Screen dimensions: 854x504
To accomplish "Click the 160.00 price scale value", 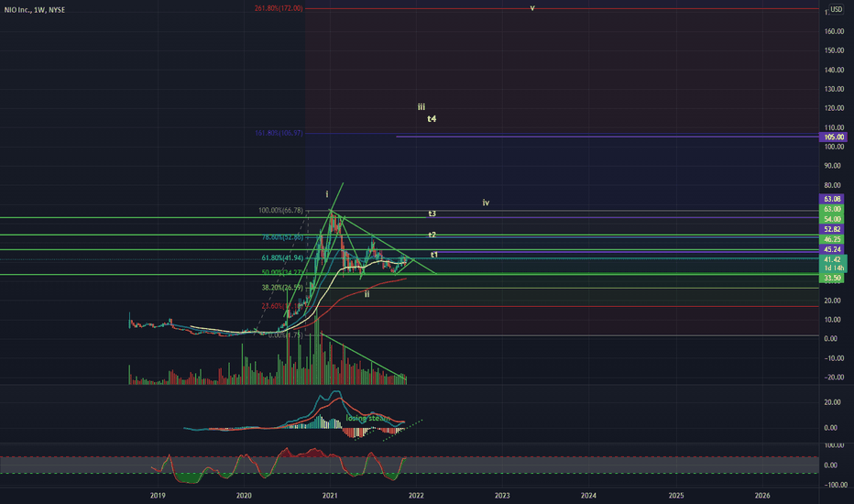I will click(834, 31).
